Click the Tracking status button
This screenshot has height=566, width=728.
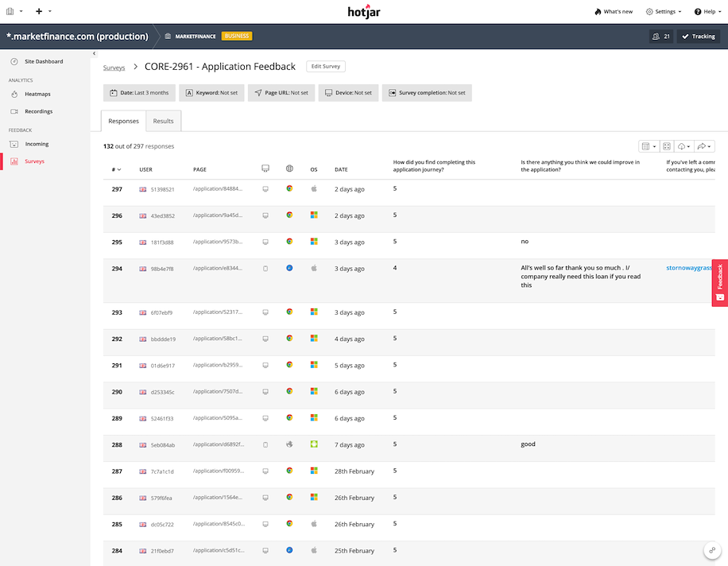tap(699, 37)
